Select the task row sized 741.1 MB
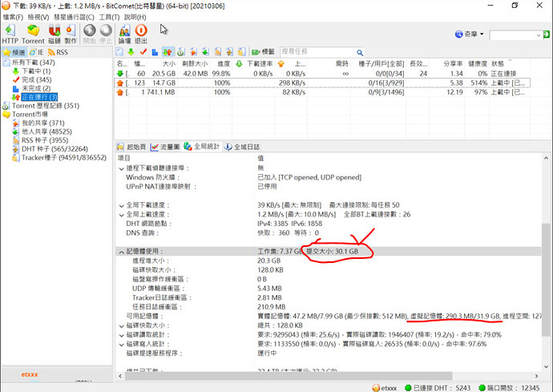The height and width of the screenshot is (392, 553). coord(322,92)
